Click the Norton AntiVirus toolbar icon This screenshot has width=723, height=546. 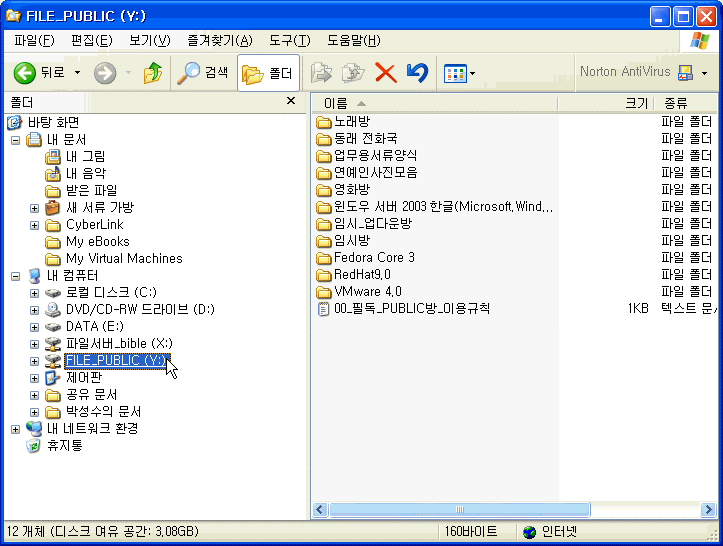pyautogui.click(x=686, y=72)
